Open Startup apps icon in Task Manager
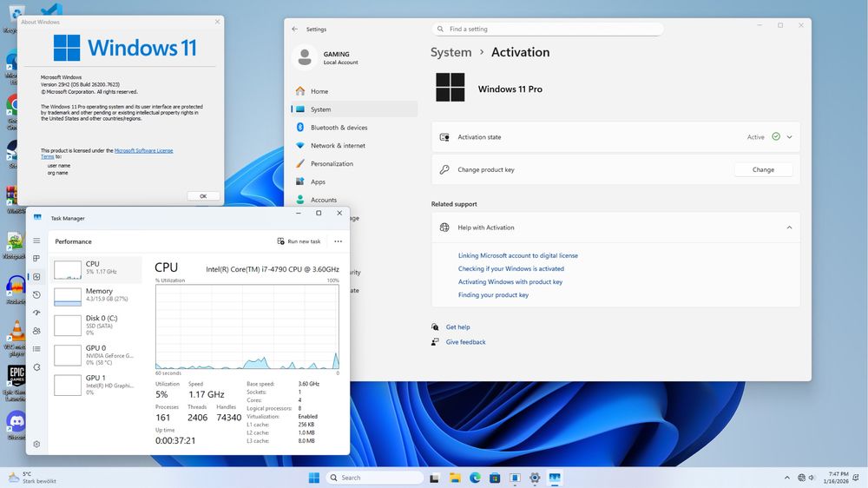 [36, 313]
